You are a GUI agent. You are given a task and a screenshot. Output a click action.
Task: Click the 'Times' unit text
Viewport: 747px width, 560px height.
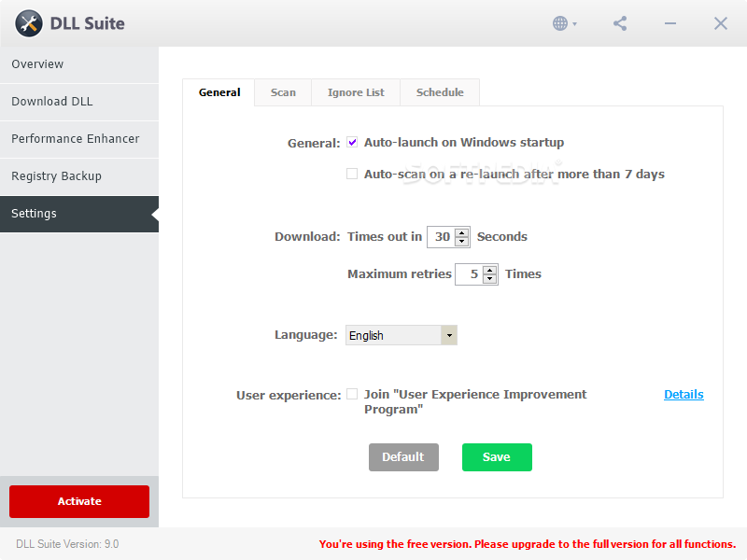pyautogui.click(x=523, y=273)
